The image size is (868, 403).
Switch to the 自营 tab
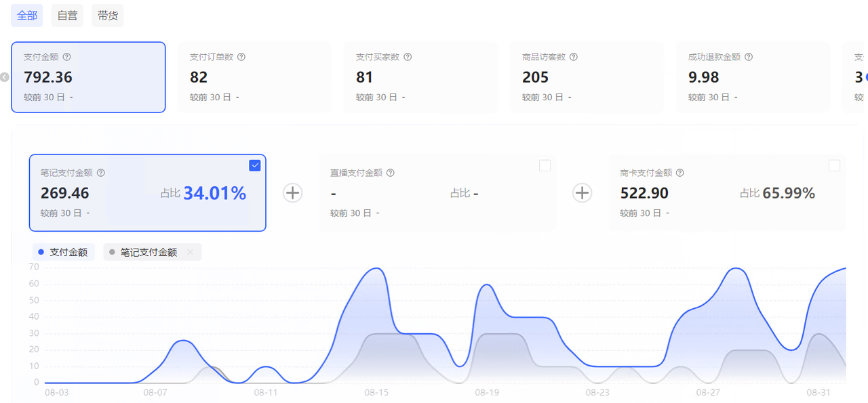coord(67,16)
